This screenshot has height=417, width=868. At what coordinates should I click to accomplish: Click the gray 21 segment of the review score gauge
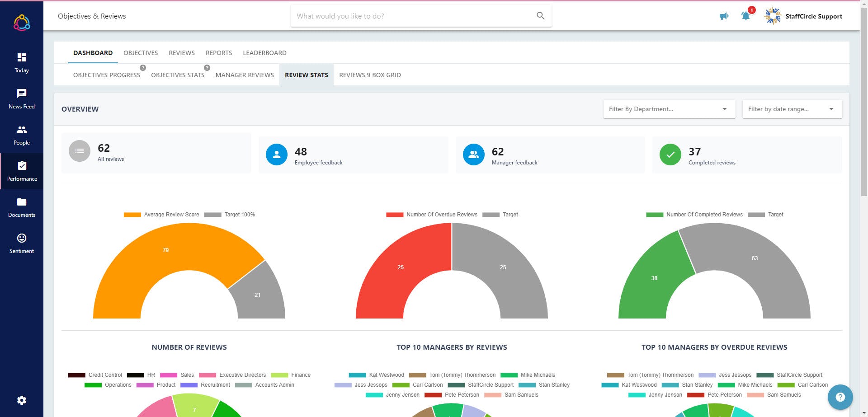(257, 295)
